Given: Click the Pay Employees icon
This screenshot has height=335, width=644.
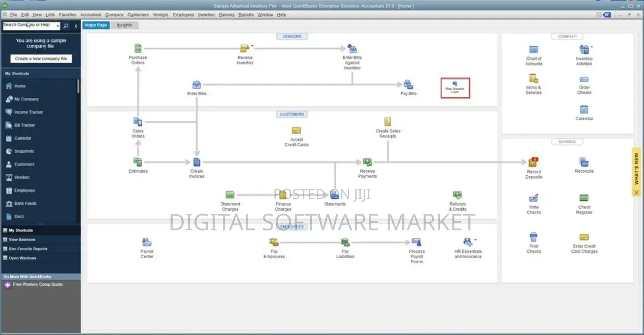Looking at the screenshot, I should coord(274,242).
